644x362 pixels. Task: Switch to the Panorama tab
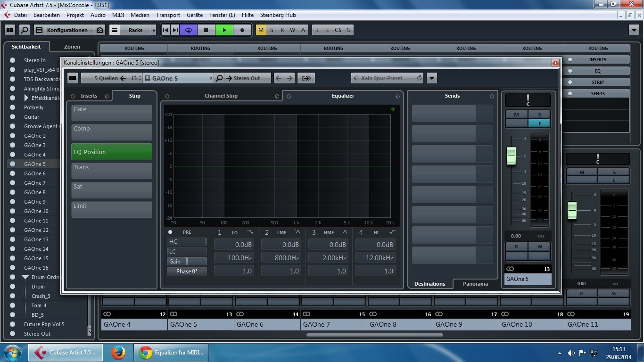[475, 284]
